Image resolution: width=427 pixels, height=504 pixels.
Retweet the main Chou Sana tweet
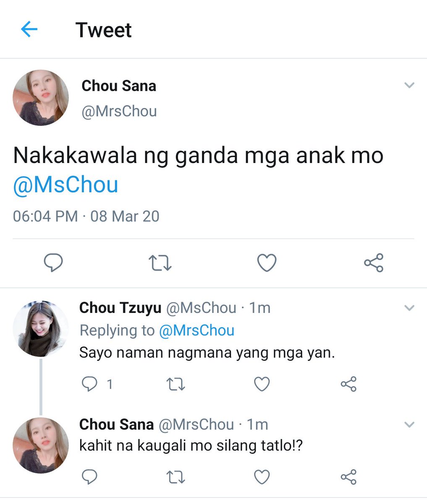160,263
